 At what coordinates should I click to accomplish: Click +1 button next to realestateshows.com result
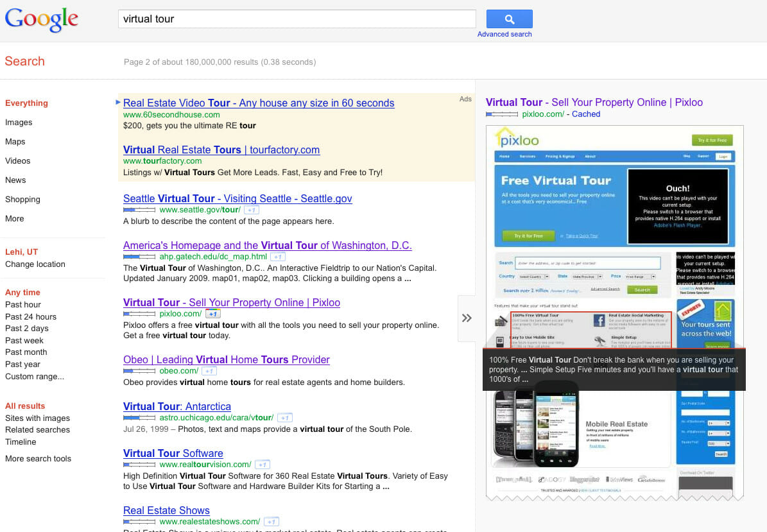pyautogui.click(x=271, y=522)
